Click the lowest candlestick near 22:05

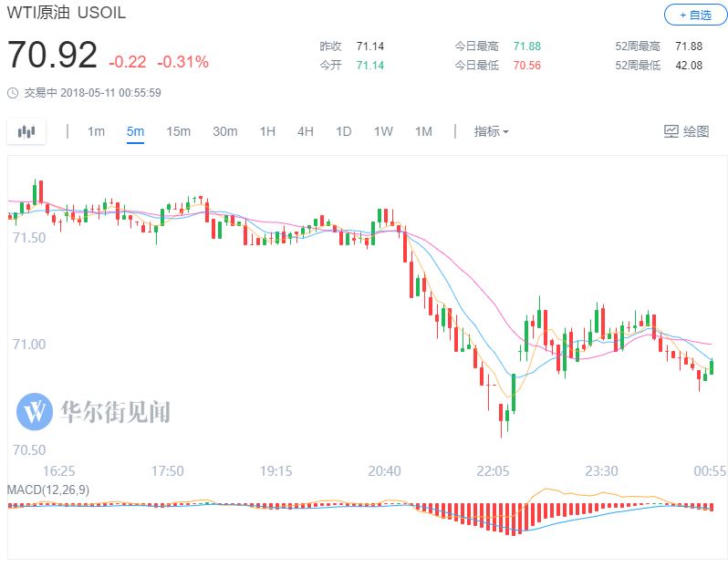(x=501, y=413)
